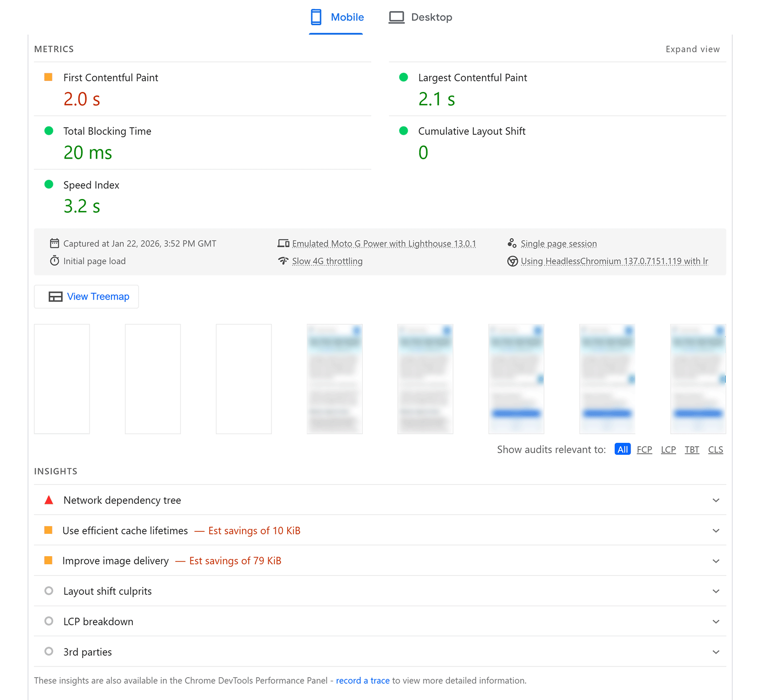Image resolution: width=762 pixels, height=700 pixels.
Task: Click the phone icon beside the Mobile tab
Action: click(x=316, y=17)
